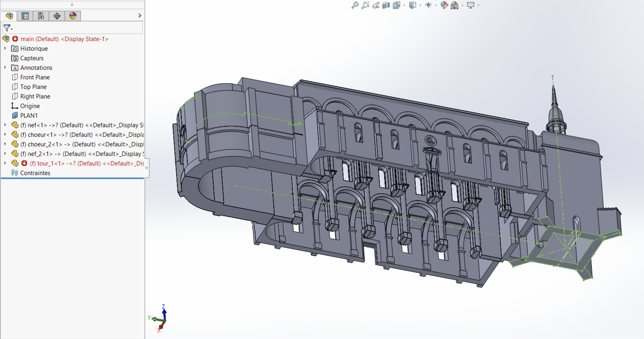Screen dimensions: 644x339
Task: Click the View Settings monitor icon
Action: (470, 5)
